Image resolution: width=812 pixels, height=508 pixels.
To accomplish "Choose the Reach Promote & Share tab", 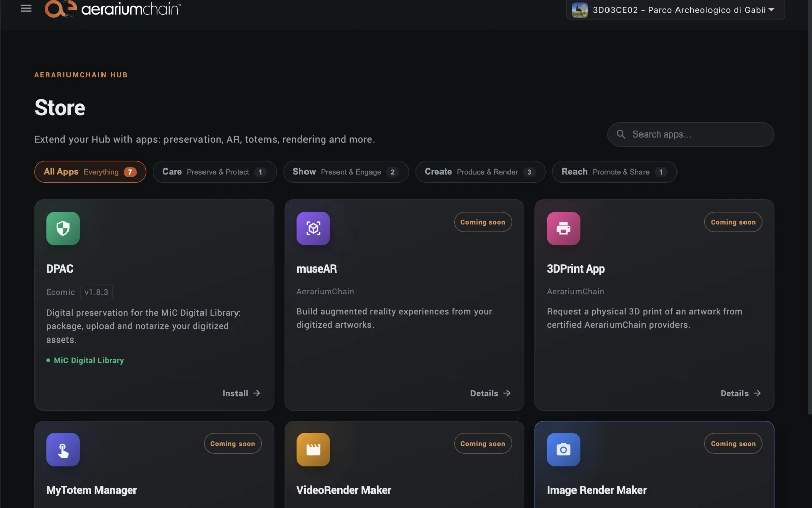I will pyautogui.click(x=614, y=172).
